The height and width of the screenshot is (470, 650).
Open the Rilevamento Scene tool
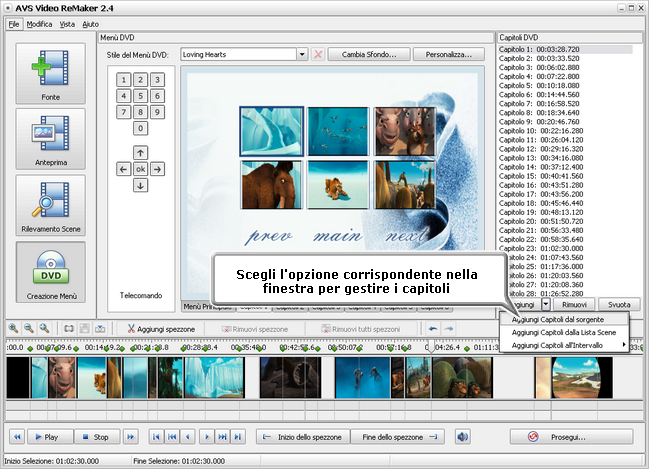[x=51, y=205]
